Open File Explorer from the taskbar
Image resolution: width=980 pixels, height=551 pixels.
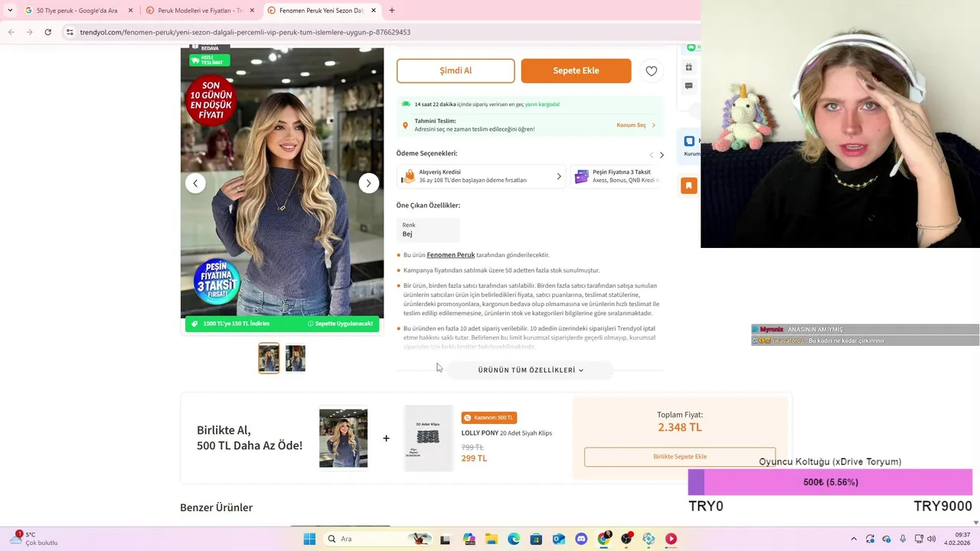[x=491, y=539]
